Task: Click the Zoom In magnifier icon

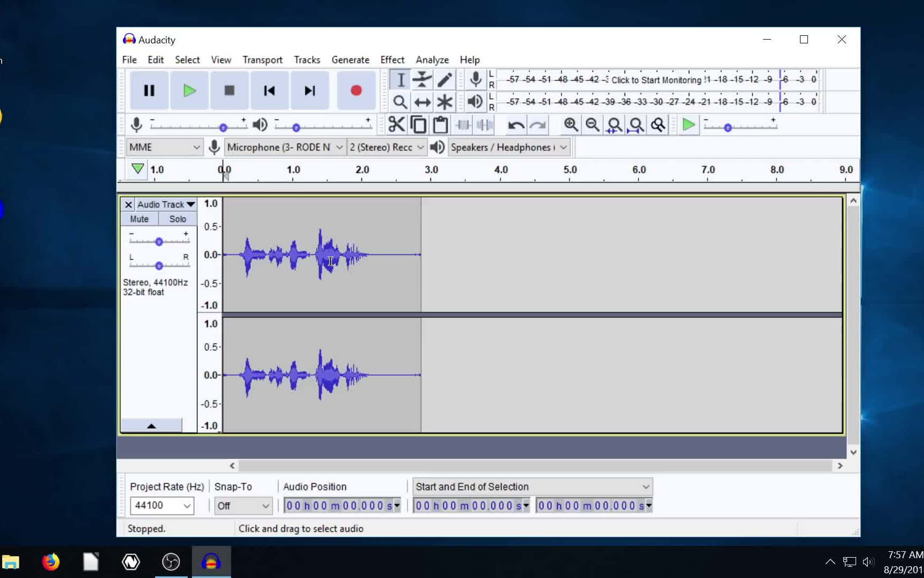Action: [571, 125]
